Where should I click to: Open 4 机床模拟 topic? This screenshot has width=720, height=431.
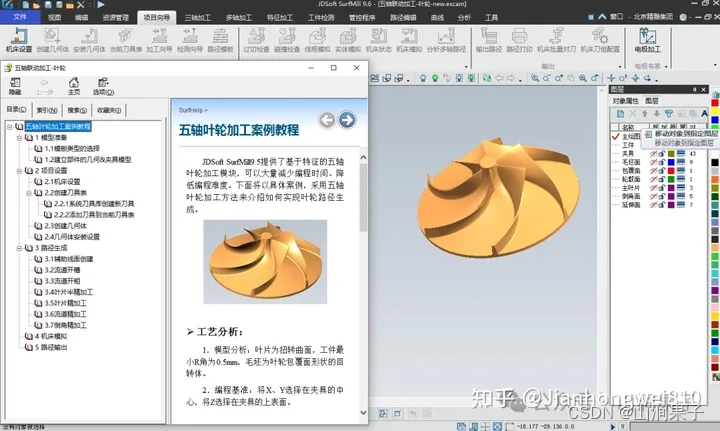point(51,336)
